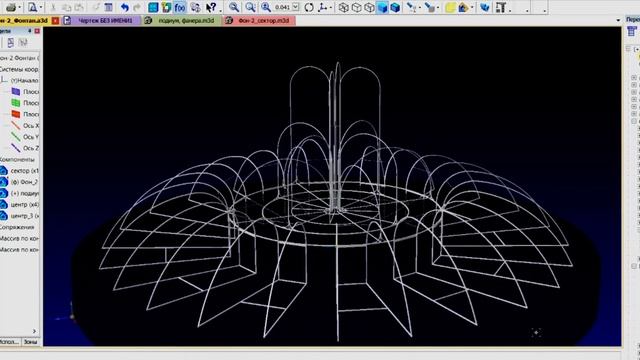Open the document tabs list arrow

point(618,20)
